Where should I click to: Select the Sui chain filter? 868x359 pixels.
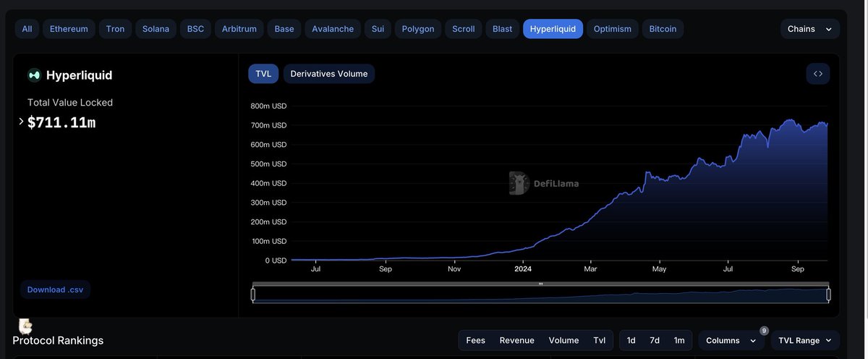click(x=378, y=29)
